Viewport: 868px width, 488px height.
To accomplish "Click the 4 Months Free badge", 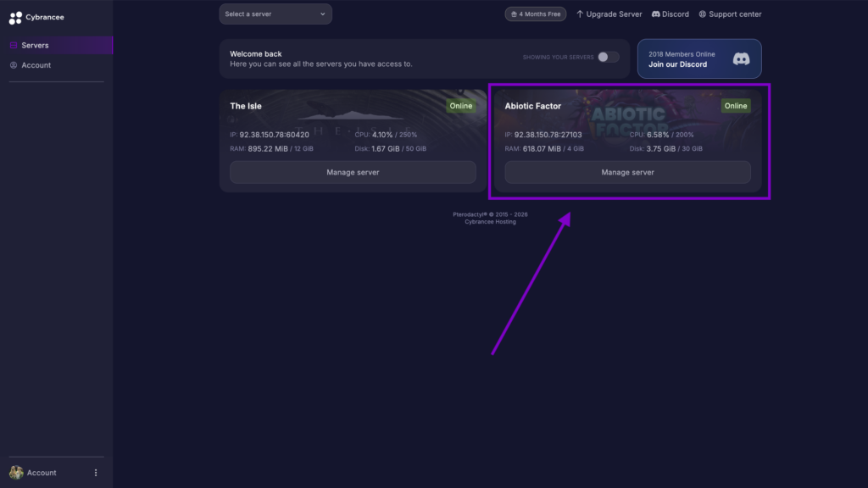I will 536,14.
